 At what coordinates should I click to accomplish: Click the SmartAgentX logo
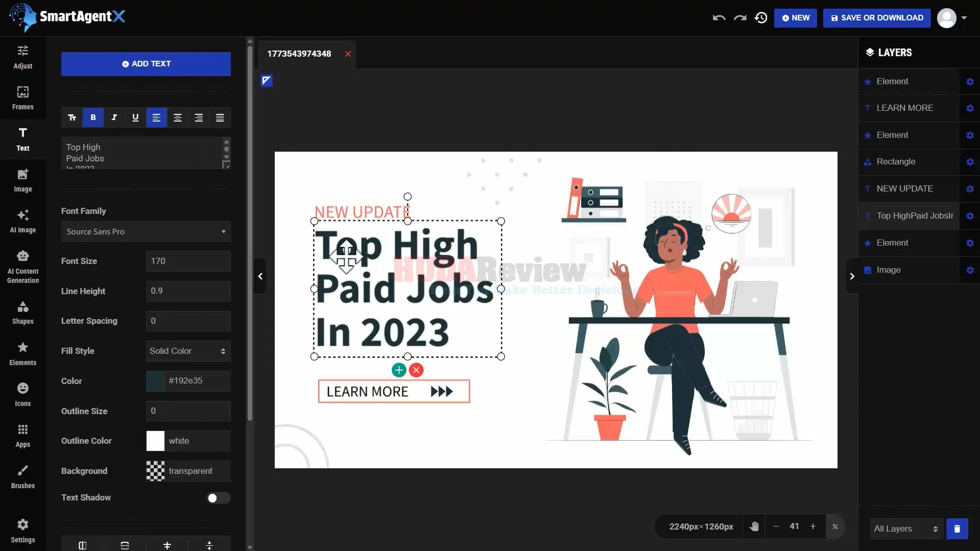[x=67, y=17]
